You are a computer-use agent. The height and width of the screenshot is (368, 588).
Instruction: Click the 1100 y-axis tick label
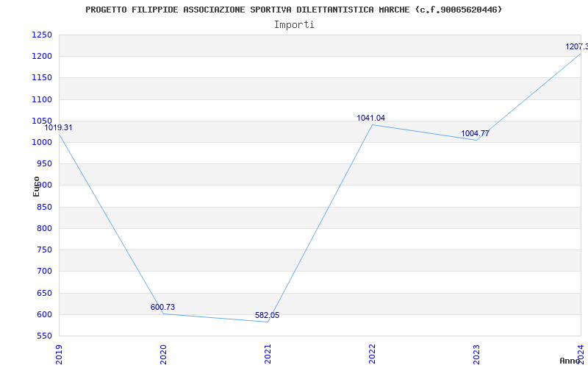click(42, 100)
